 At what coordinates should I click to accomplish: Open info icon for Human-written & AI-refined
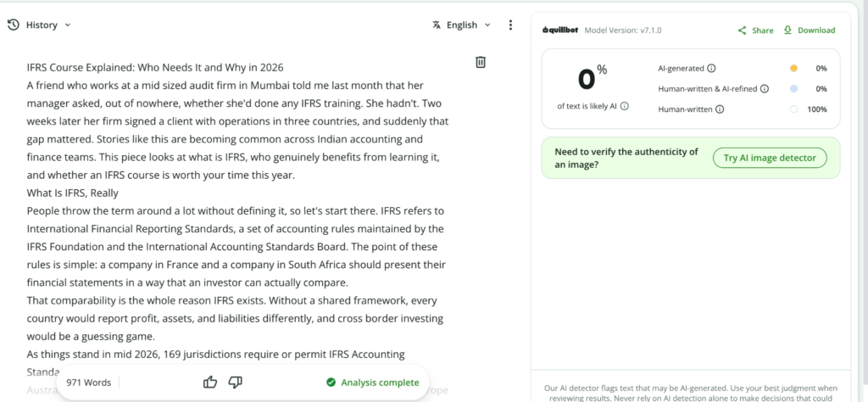(x=765, y=88)
